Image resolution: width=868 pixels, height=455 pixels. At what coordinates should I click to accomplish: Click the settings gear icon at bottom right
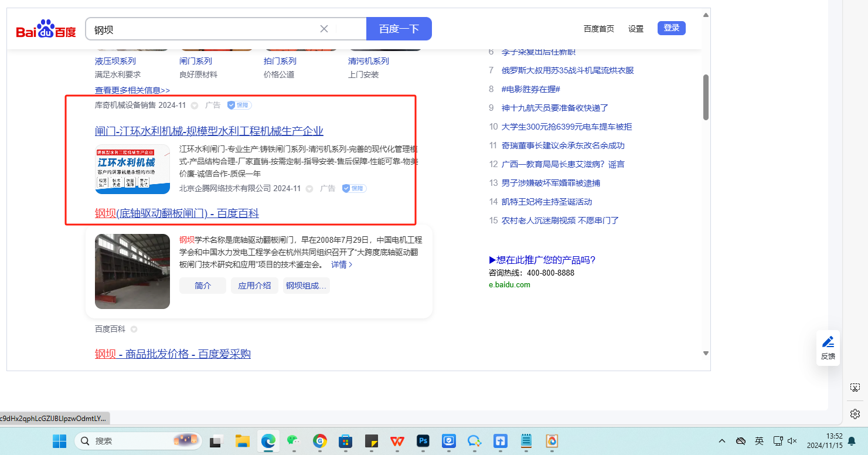pyautogui.click(x=855, y=414)
